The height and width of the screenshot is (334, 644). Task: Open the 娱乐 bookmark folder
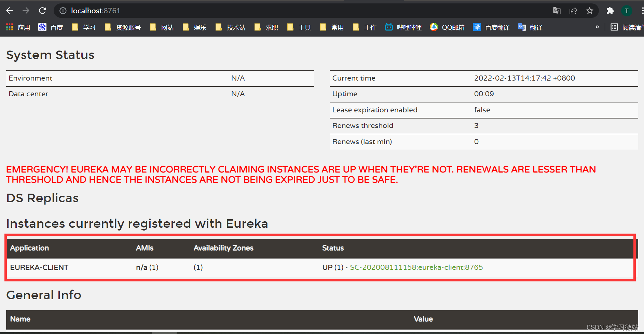(194, 27)
